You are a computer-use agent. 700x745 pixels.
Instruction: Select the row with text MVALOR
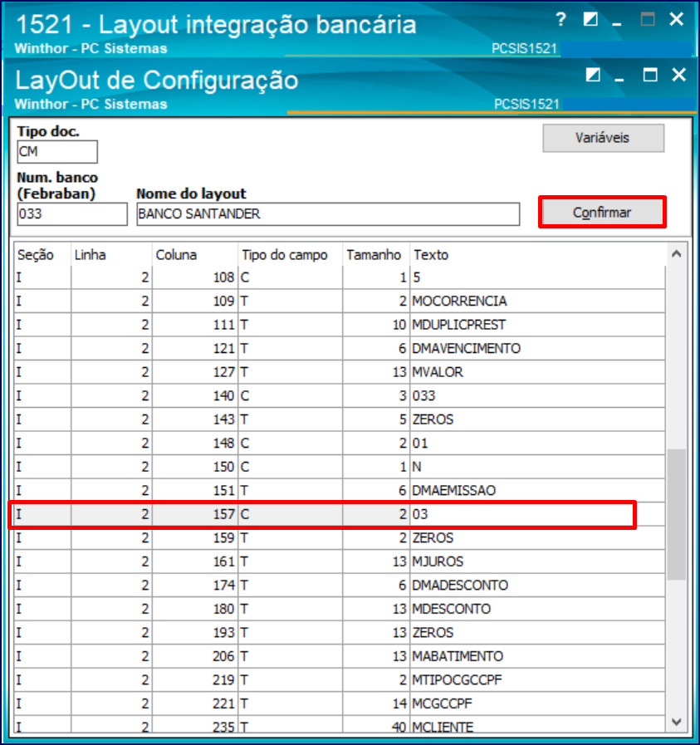click(x=340, y=372)
